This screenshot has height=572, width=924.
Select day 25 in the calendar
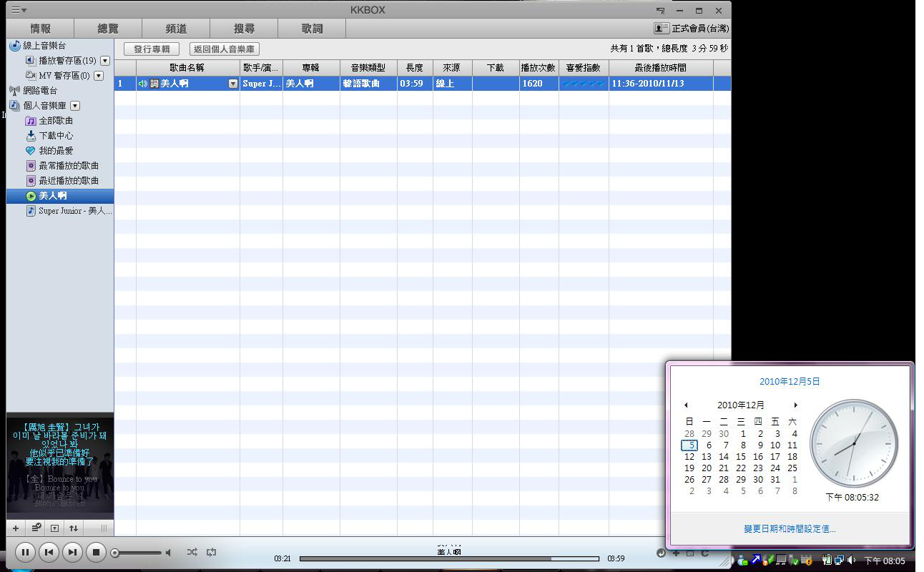(x=792, y=468)
